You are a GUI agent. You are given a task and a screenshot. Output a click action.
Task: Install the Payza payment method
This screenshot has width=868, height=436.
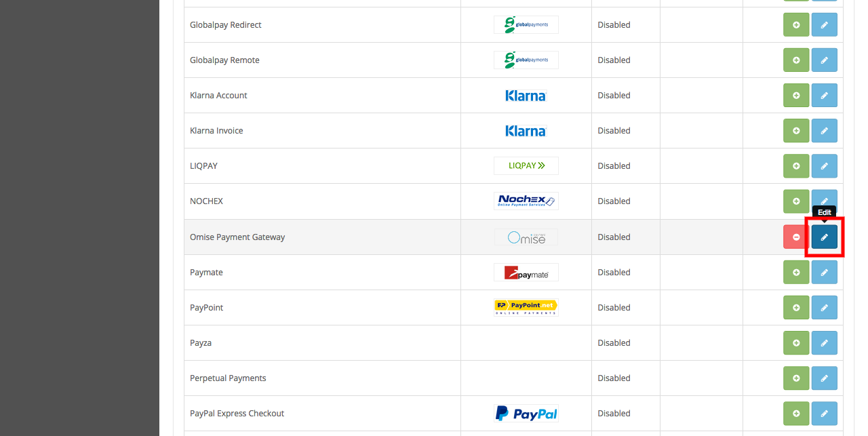796,343
